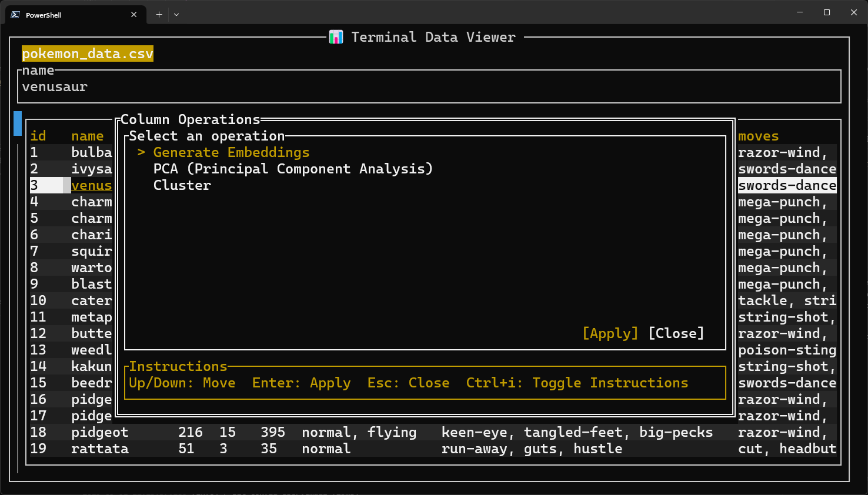Click the highlighted swords-dance moves cell
This screenshot has width=868, height=495.
[x=787, y=185]
